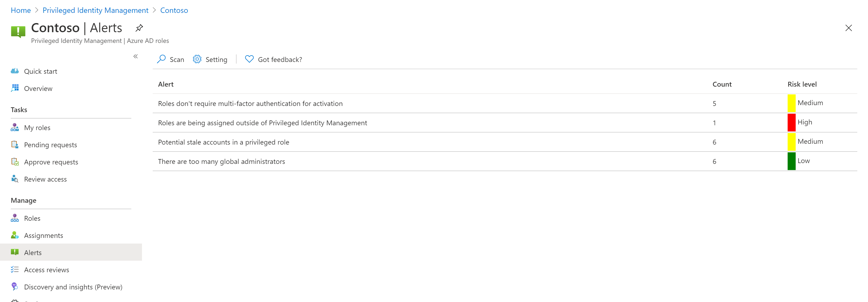Select Assignments under Manage

coord(44,235)
